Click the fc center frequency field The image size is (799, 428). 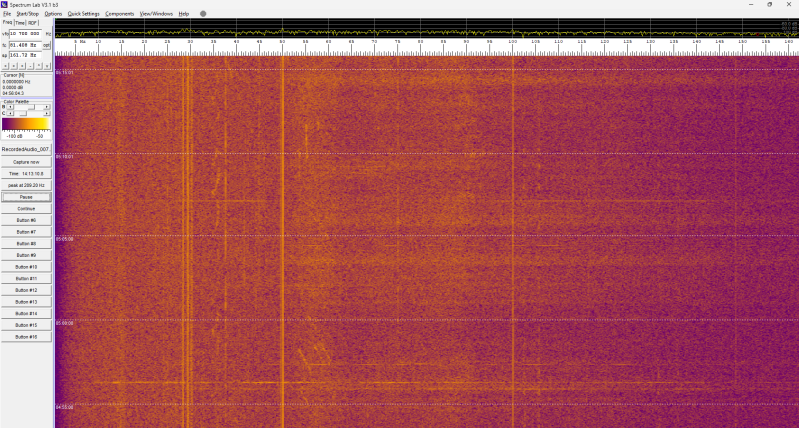coord(25,45)
